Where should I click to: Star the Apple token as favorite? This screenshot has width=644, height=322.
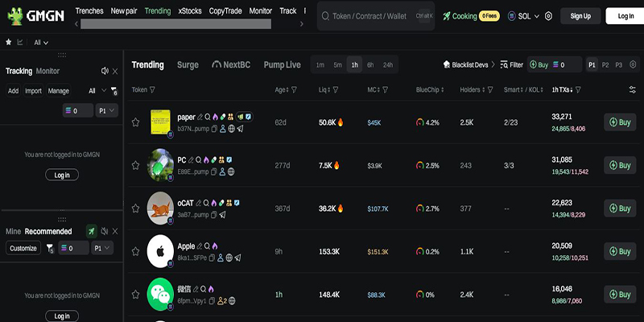[x=135, y=251]
